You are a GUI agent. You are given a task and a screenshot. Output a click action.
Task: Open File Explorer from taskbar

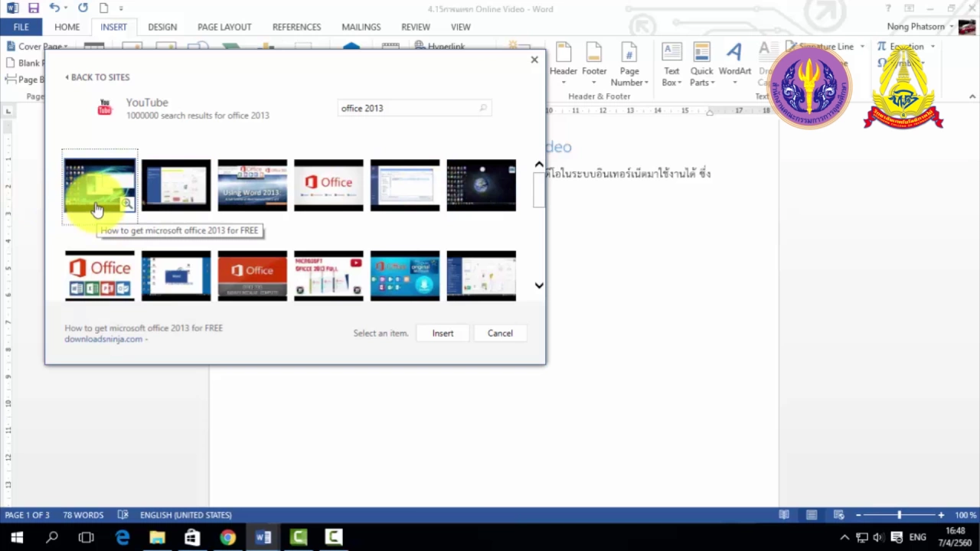[157, 537]
